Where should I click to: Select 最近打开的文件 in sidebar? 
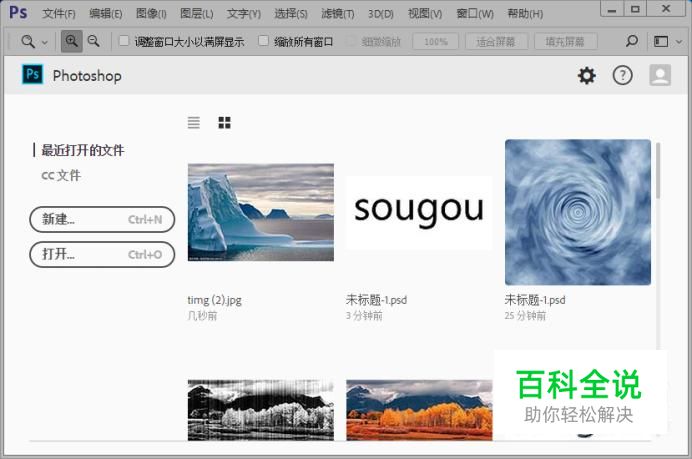coord(83,150)
